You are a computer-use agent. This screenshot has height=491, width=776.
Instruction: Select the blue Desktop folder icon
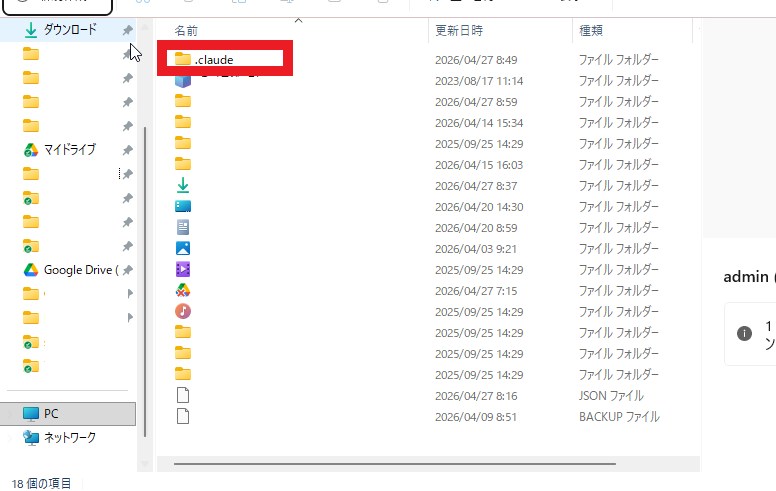pos(183,206)
